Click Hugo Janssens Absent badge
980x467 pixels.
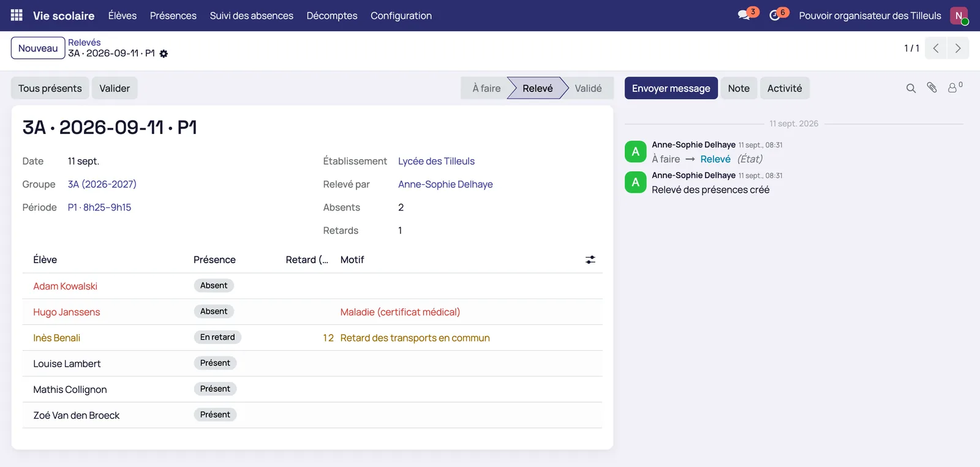click(214, 312)
